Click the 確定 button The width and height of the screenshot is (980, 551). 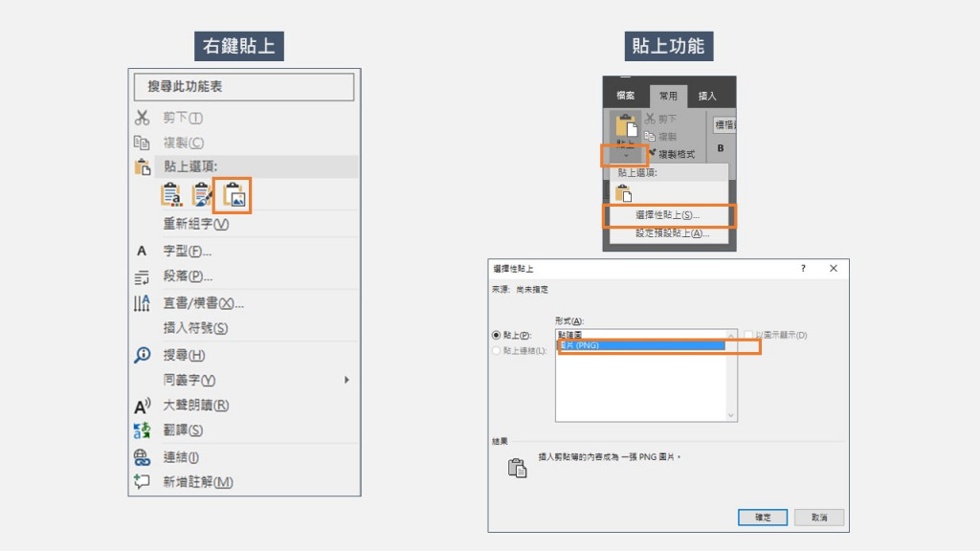point(763,518)
